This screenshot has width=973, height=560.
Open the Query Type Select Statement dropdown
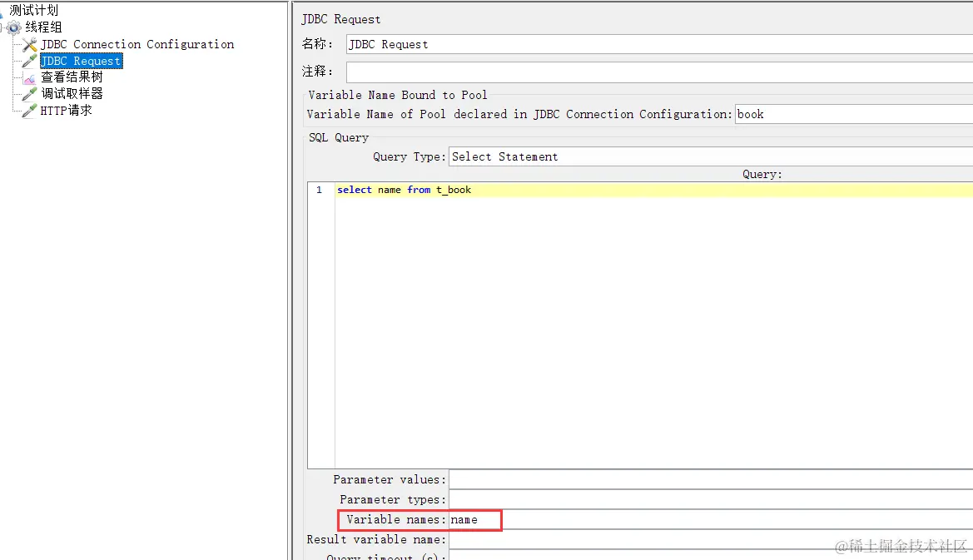click(x=711, y=157)
